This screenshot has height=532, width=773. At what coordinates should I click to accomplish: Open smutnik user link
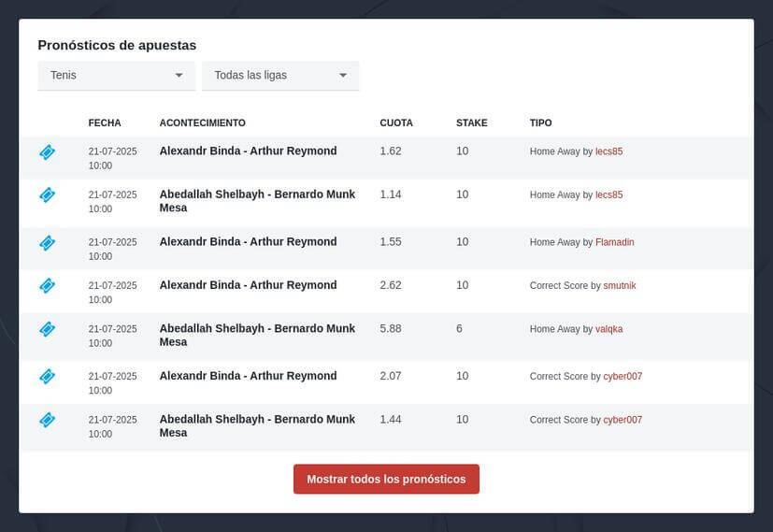[620, 285]
